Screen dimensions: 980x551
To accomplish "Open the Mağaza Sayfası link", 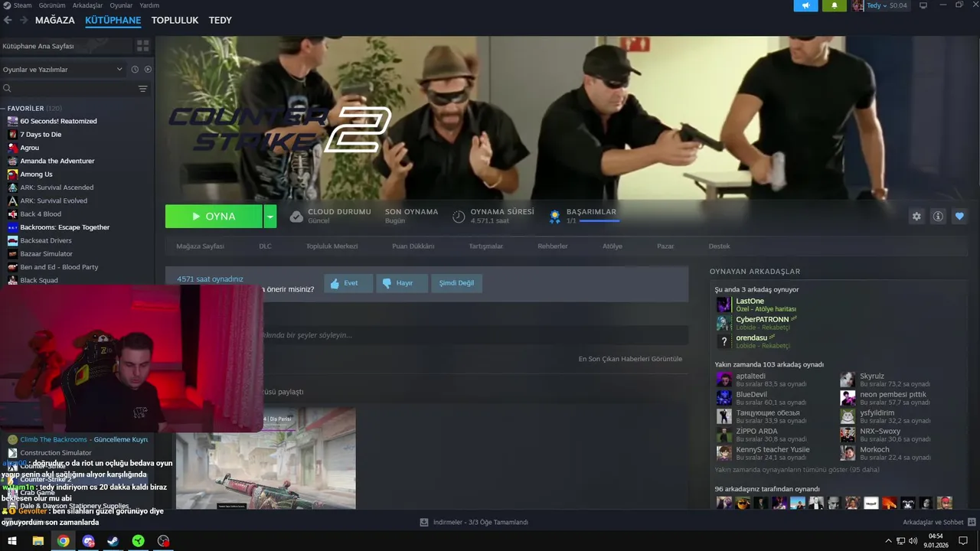I will pos(201,246).
